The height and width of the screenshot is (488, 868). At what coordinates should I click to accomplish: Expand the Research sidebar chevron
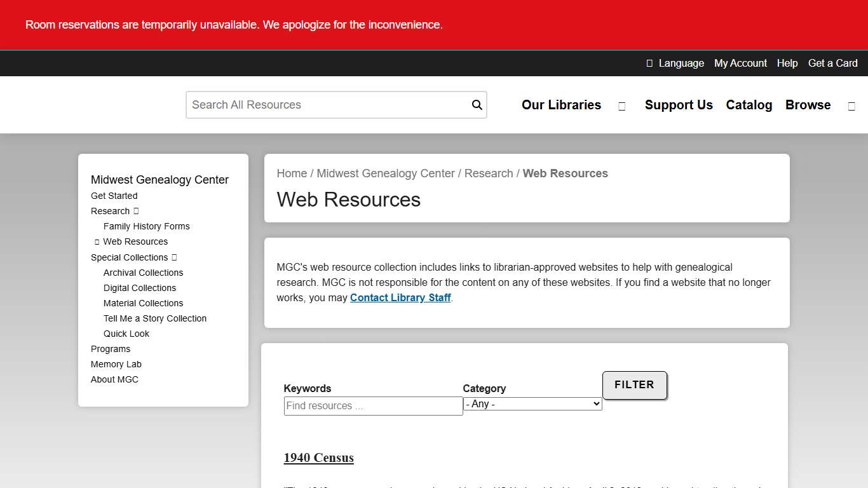tap(134, 211)
